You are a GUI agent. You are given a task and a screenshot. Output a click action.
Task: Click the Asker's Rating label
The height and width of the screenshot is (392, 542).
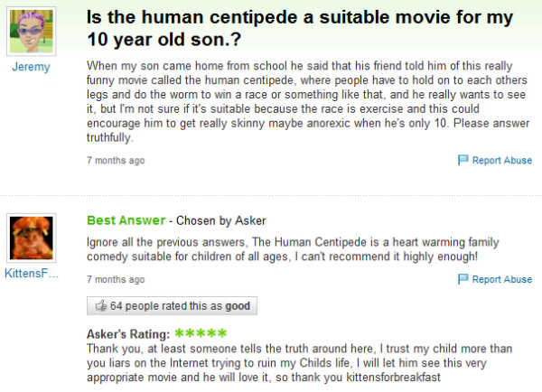point(127,334)
